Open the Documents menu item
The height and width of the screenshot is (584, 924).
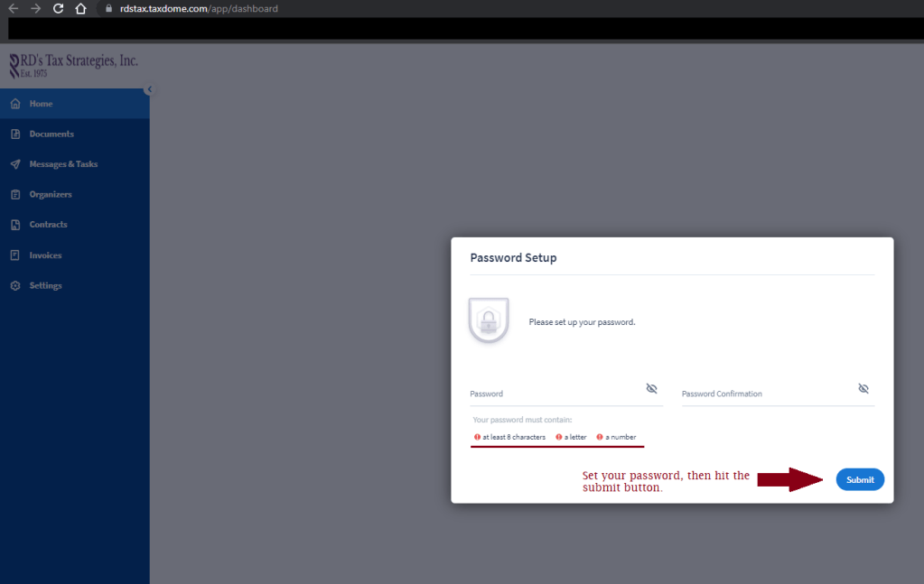51,134
